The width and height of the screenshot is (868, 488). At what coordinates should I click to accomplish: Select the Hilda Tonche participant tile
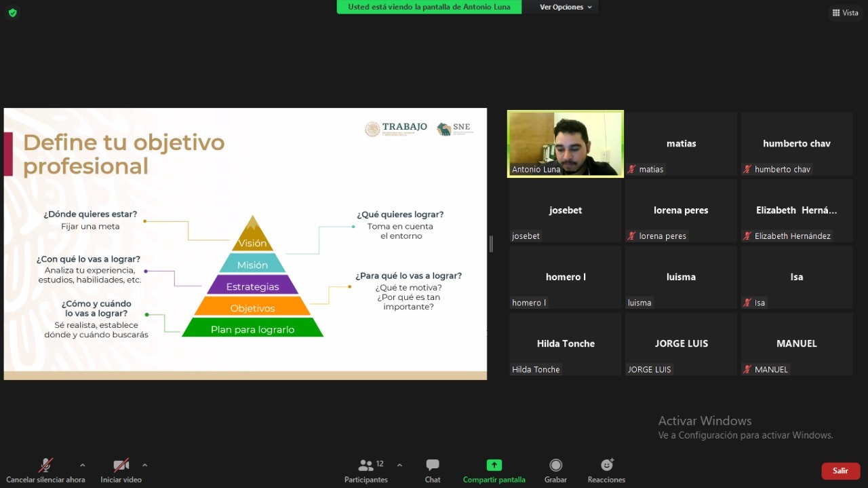565,344
